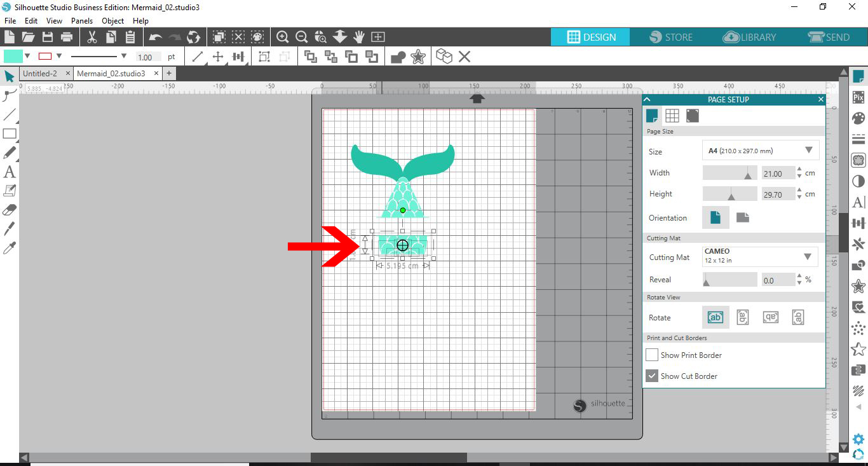Select the Eyedropper tool

coord(10,248)
